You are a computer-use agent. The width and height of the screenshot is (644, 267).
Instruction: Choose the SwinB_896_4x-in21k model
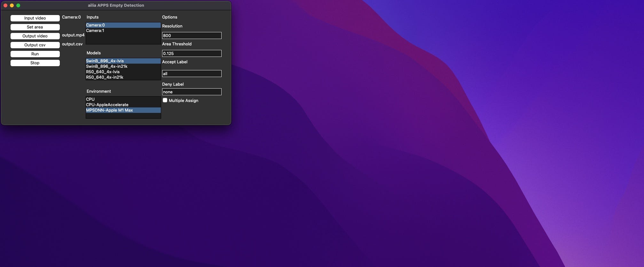pos(123,66)
